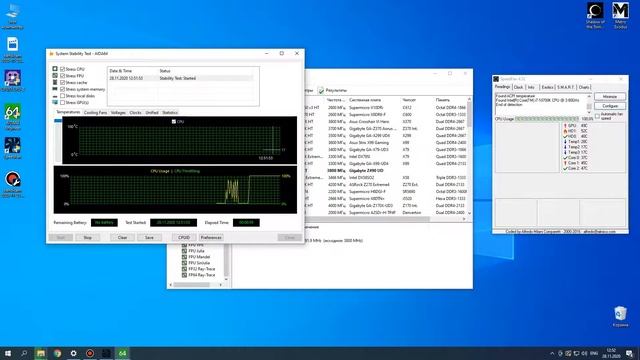Select FPU Julia benchmark in tree

pos(196,251)
